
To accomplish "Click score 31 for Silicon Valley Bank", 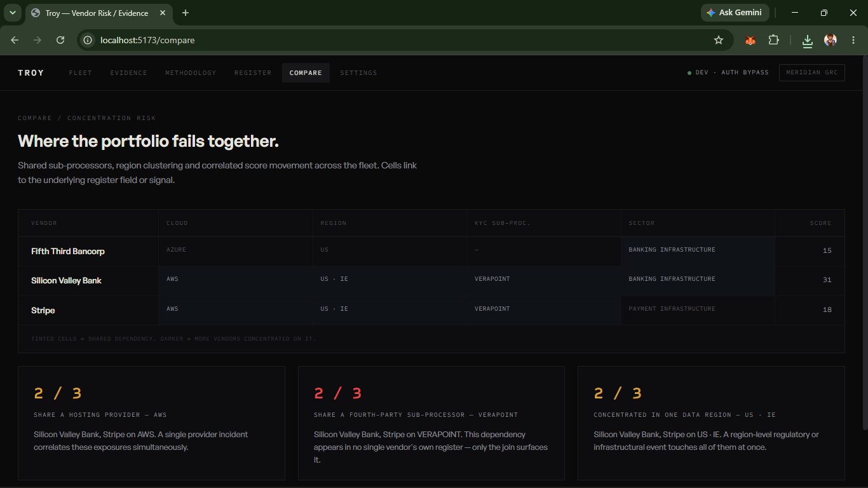I will click(827, 280).
